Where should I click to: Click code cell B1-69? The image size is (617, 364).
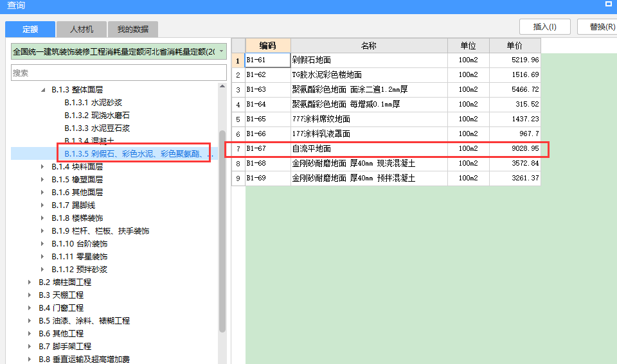click(268, 178)
